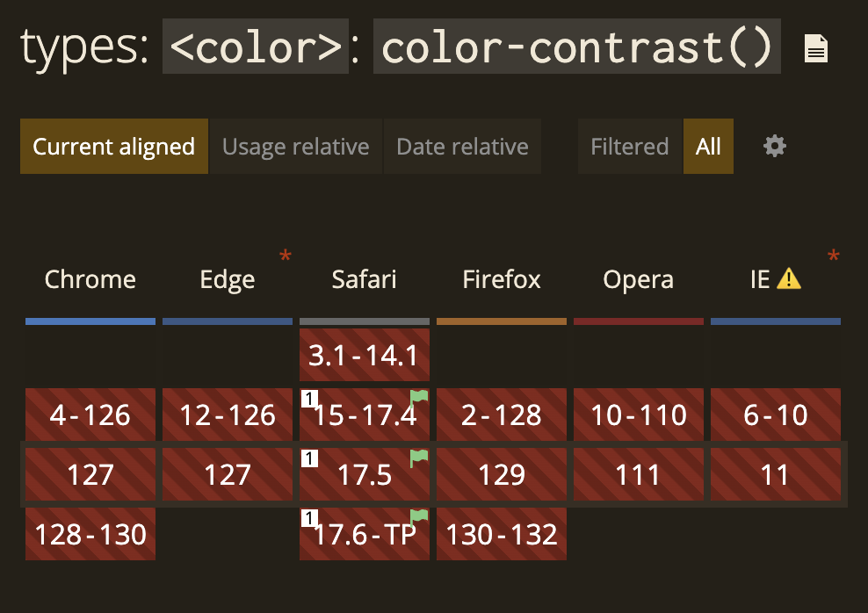
Task: Click the asterisk note next to Edge
Action: coord(286,256)
